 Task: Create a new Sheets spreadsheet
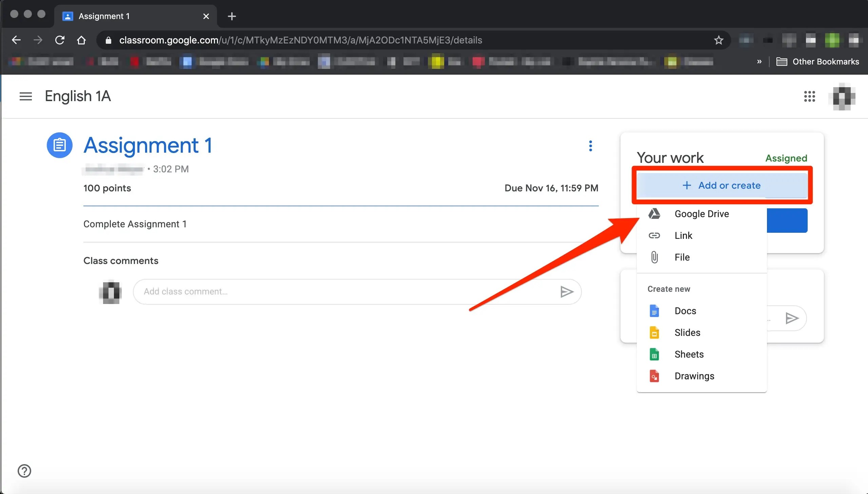click(x=689, y=354)
